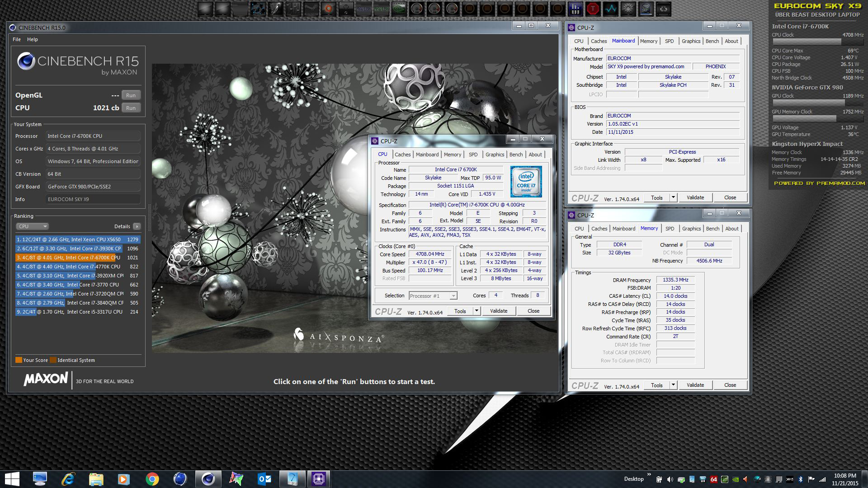This screenshot has width=868, height=488.
Task: Open the NVIDIA tray icon
Action: [736, 479]
